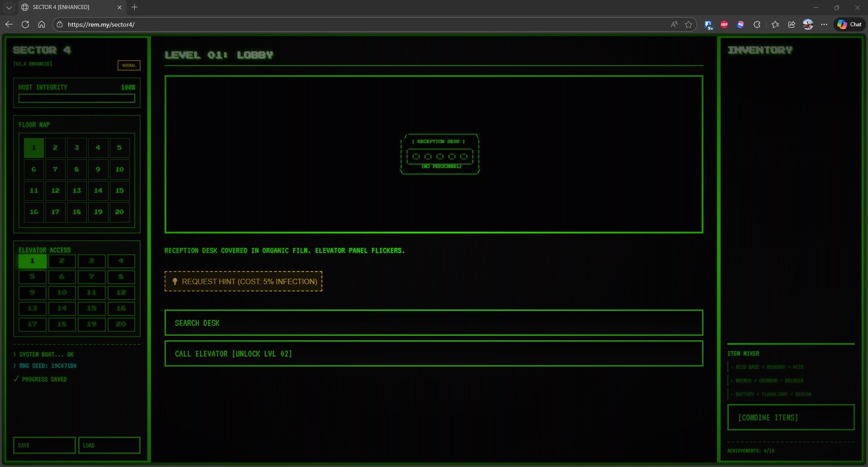
Task: Toggle the NORMAL difficulty badge
Action: click(129, 65)
